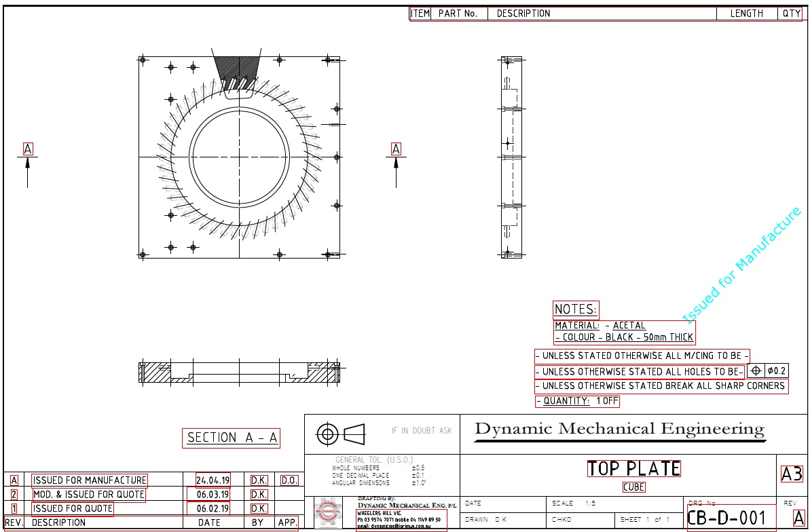Select the MATERIAL: - ACETAL note

600,326
